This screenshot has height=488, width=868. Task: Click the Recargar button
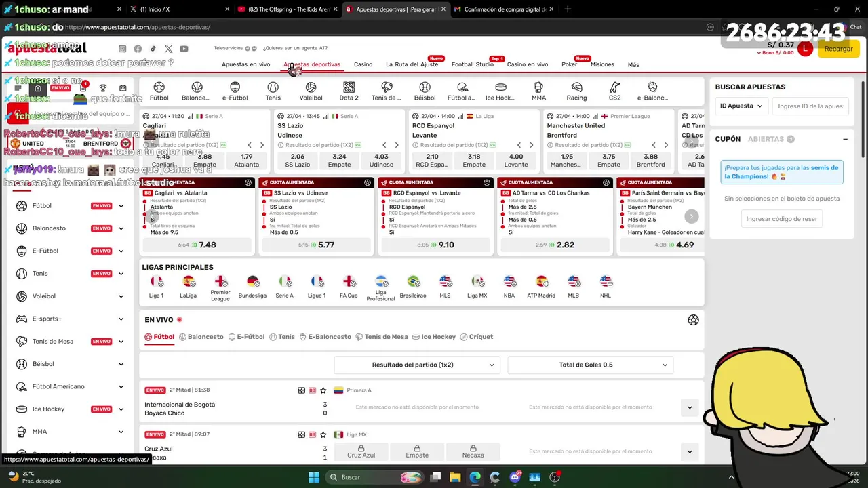click(x=838, y=49)
